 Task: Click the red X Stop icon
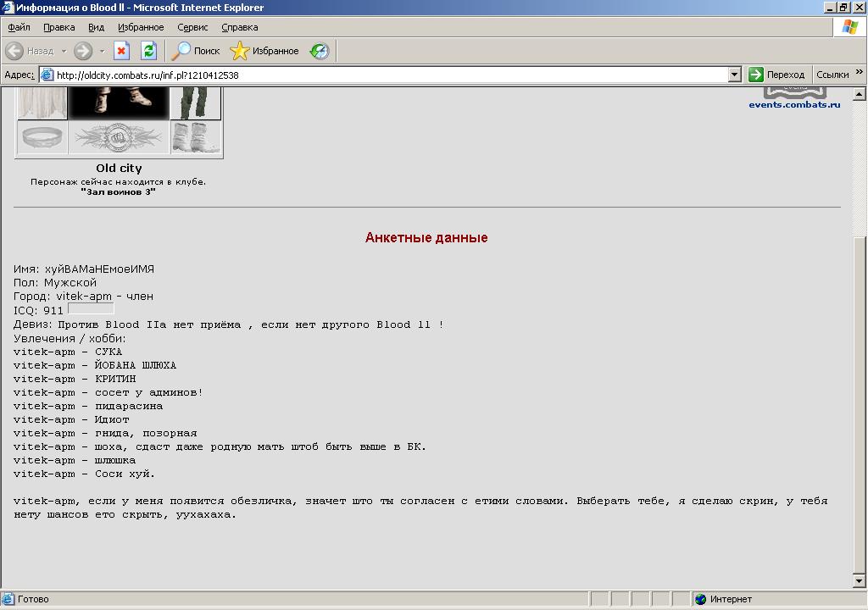pos(121,51)
